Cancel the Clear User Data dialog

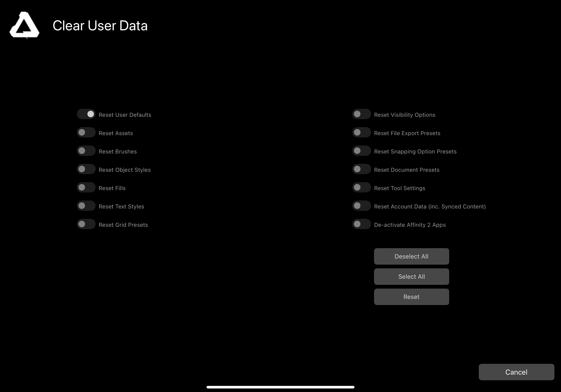point(516,372)
